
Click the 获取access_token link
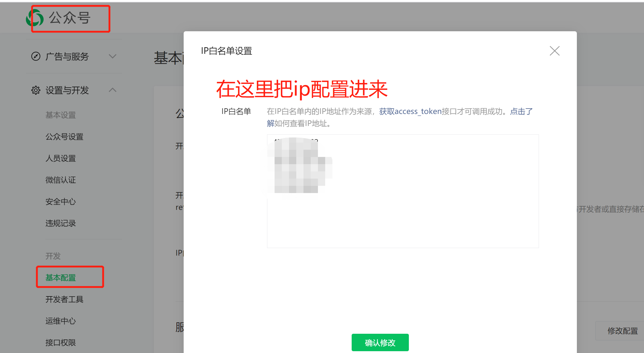click(410, 112)
